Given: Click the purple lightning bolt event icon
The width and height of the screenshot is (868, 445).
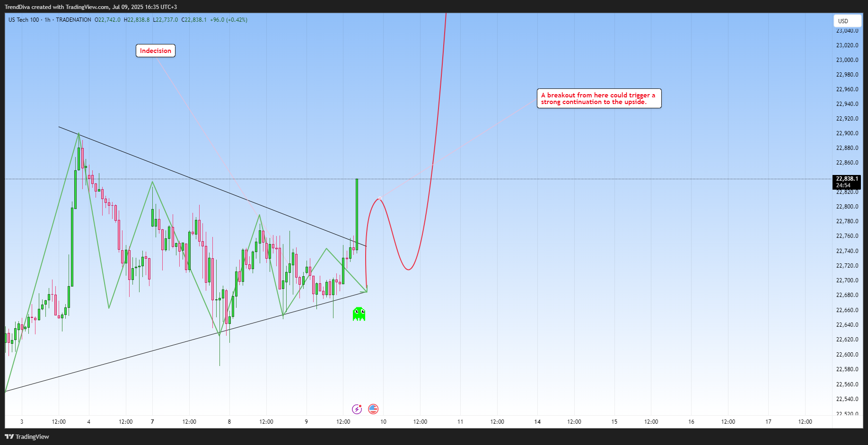Looking at the screenshot, I should pyautogui.click(x=357, y=409).
